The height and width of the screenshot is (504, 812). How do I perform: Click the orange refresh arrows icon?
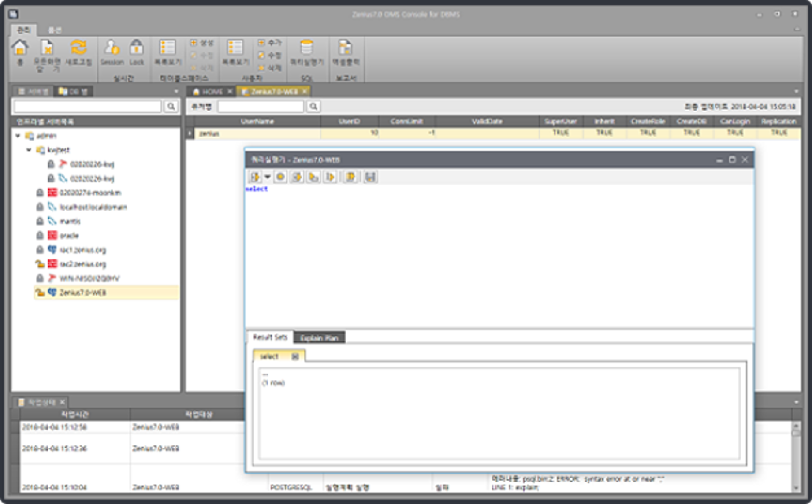(x=78, y=47)
